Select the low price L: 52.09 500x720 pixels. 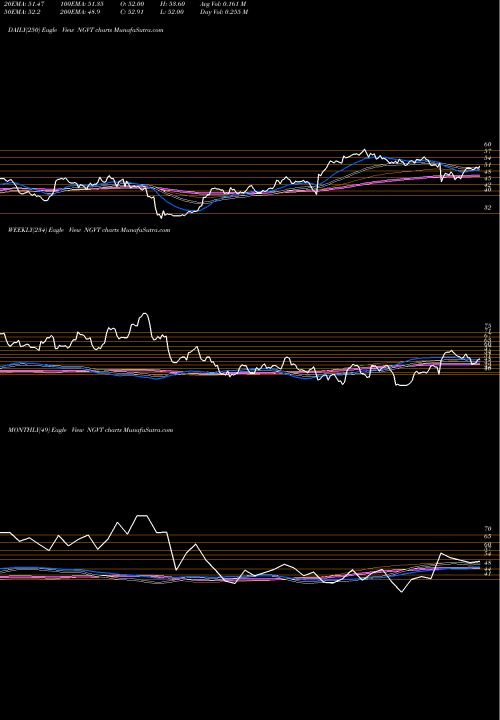pos(172,12)
